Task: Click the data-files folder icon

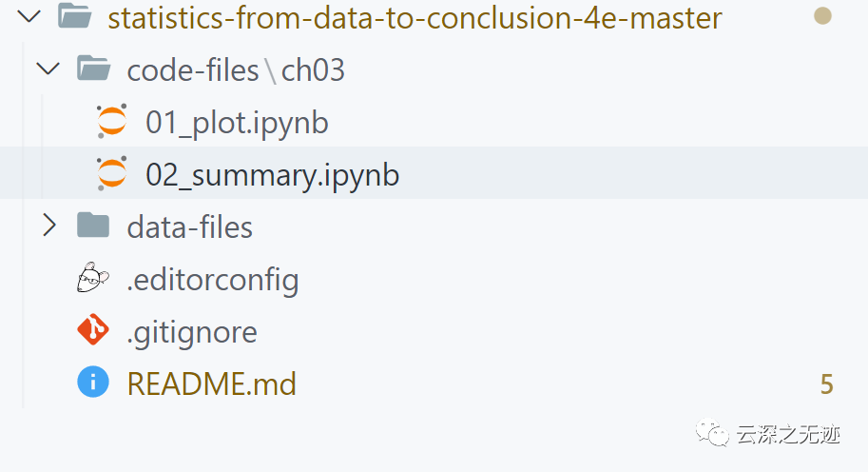Action: tap(93, 226)
